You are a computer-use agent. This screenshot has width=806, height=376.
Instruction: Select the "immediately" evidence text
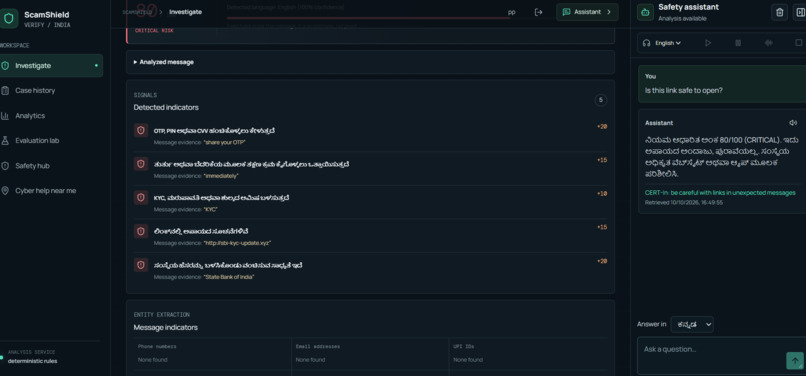(x=221, y=176)
